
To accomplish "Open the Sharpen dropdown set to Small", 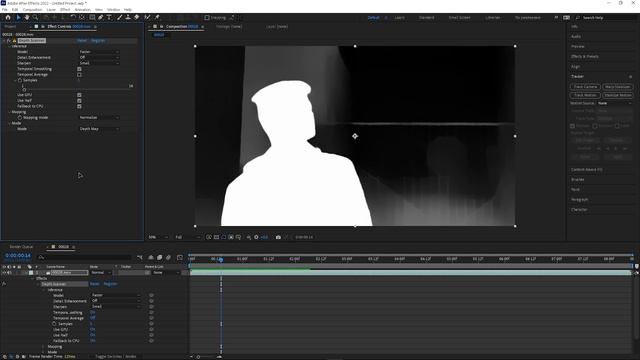I will [99, 63].
